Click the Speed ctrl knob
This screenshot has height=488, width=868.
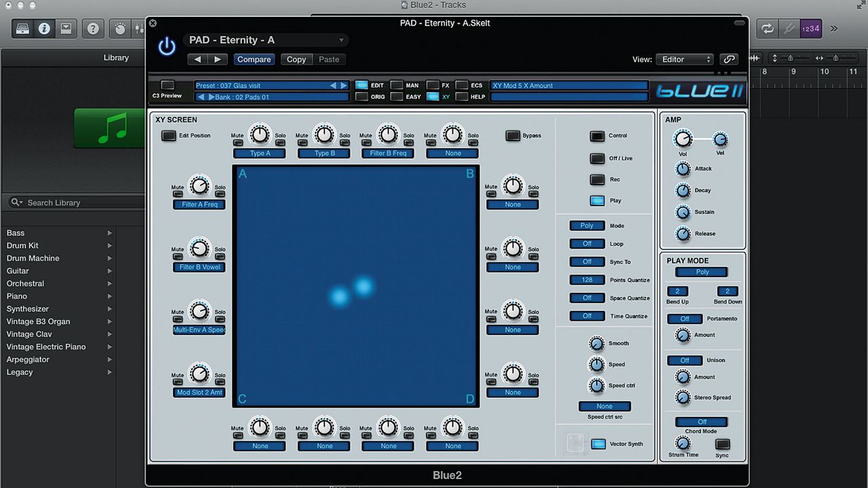point(596,386)
